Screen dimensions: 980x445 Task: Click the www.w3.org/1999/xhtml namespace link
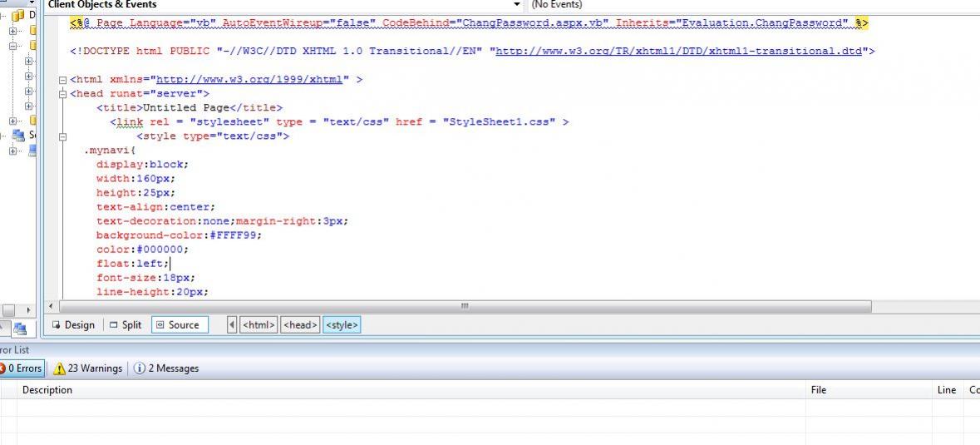click(249, 79)
